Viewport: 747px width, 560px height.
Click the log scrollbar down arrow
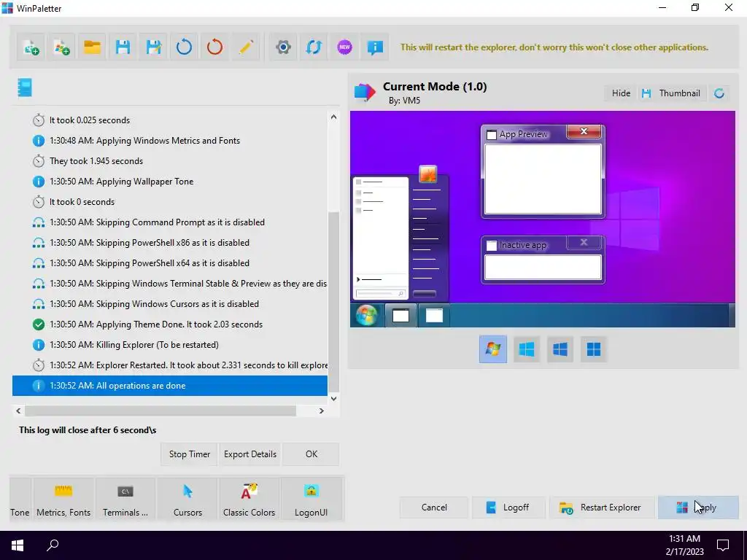pyautogui.click(x=333, y=399)
